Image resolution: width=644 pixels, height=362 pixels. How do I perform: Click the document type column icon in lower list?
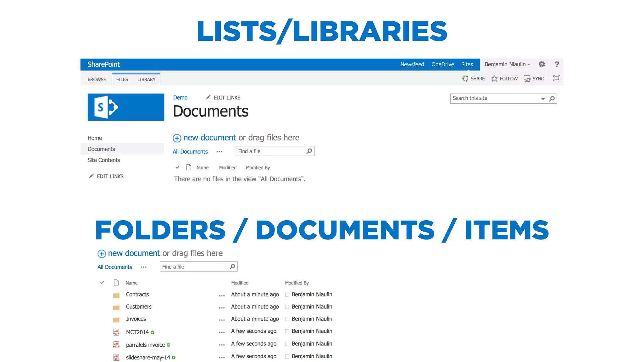116,282
